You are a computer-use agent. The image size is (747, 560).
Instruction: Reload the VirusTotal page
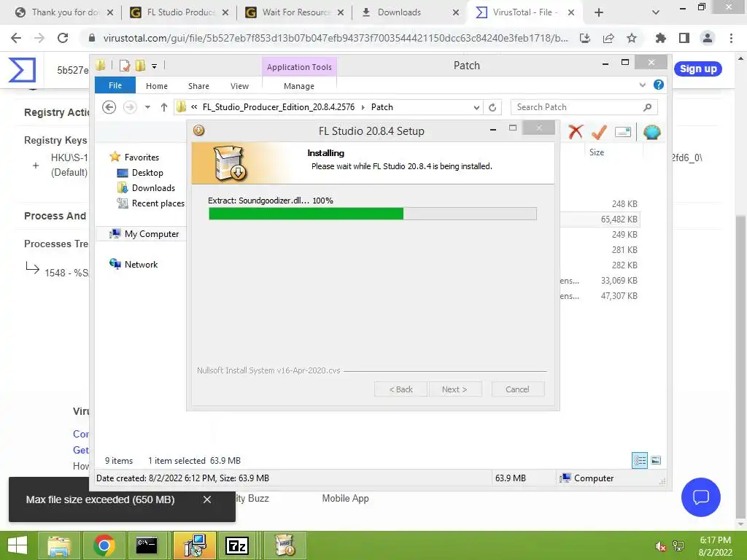point(63,38)
